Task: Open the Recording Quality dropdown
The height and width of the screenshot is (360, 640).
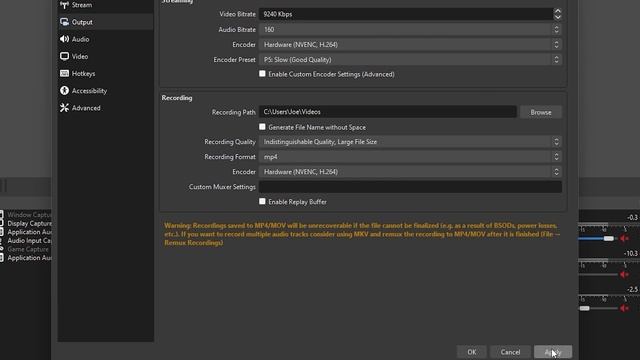Action: tap(410, 142)
